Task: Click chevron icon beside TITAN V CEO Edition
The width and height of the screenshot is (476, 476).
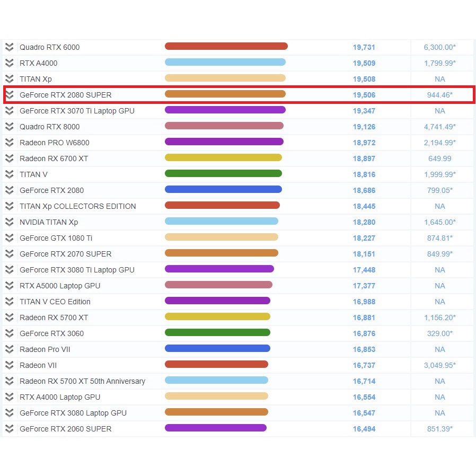Action: pyautogui.click(x=10, y=302)
